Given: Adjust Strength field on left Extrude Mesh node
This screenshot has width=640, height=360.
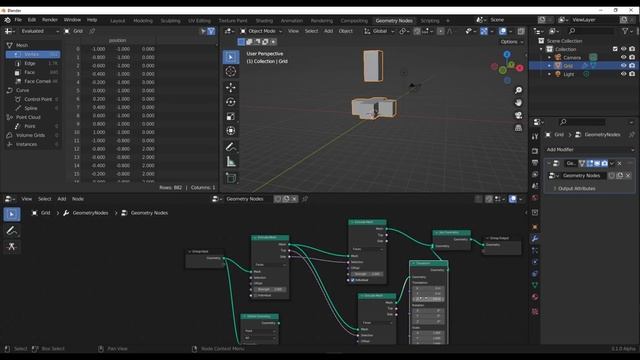Looking at the screenshot, I should 269,289.
